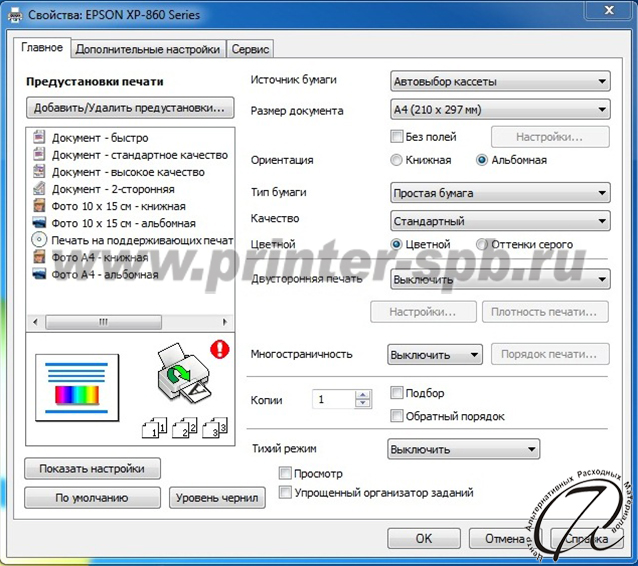Select preset Печать на поддерживающих печат
Viewport: 638px width, 566px height.
[x=142, y=240]
